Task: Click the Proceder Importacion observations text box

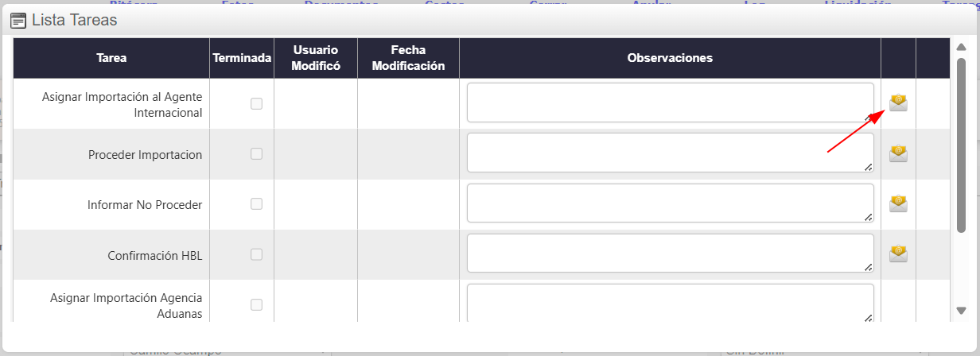Action: point(670,153)
